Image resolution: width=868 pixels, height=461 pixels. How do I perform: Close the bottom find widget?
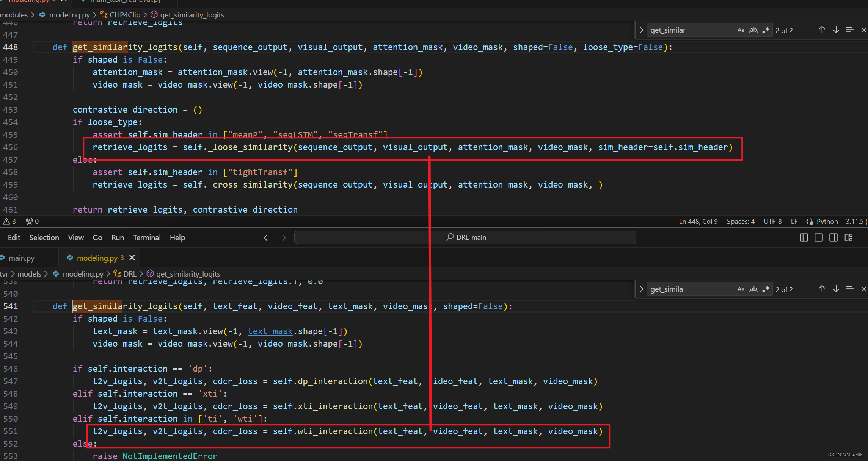coord(863,289)
